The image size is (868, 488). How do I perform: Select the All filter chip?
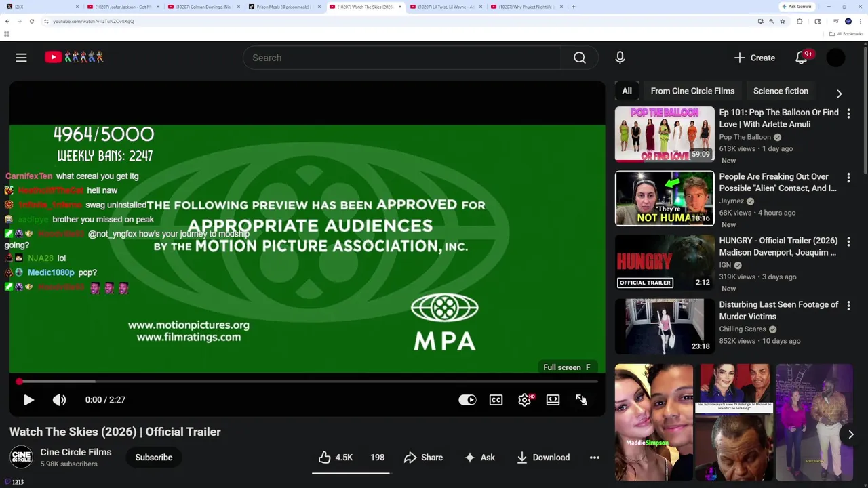point(627,91)
